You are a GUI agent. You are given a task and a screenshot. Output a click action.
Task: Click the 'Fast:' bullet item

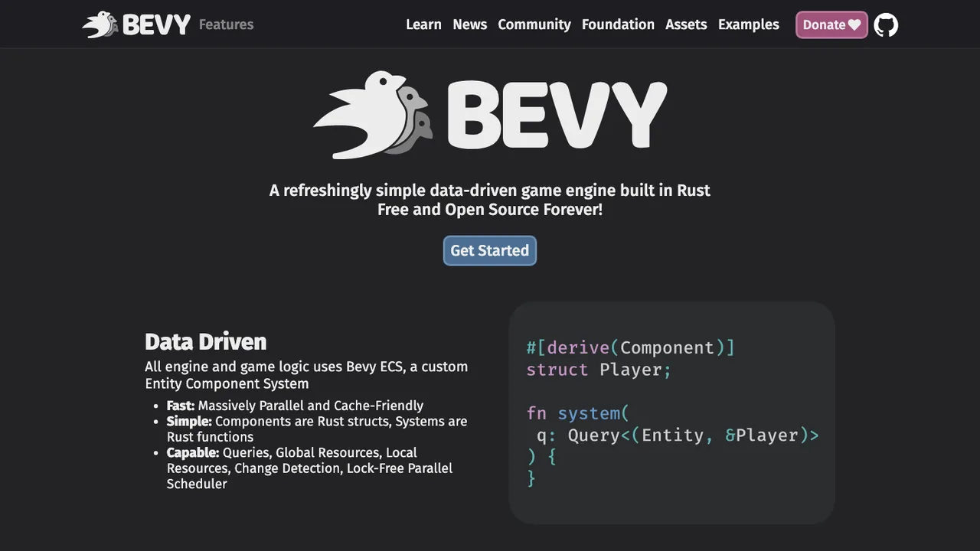(x=296, y=406)
